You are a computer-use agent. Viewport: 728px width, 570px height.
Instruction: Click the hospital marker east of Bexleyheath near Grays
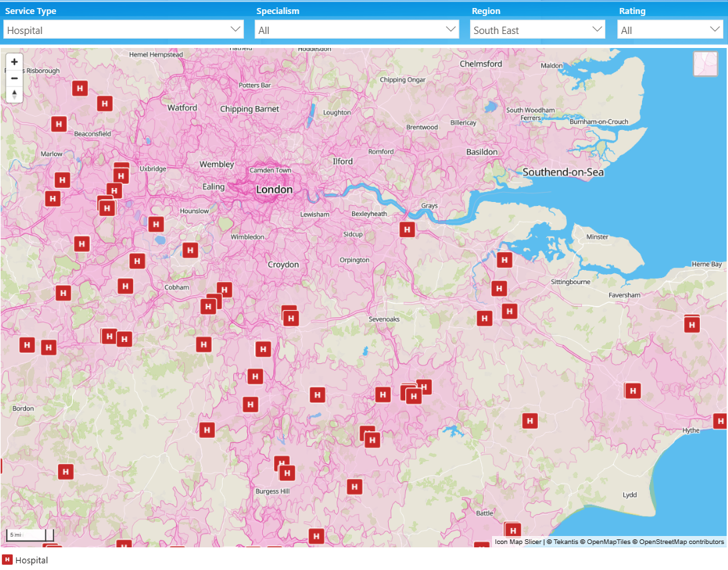click(x=407, y=229)
